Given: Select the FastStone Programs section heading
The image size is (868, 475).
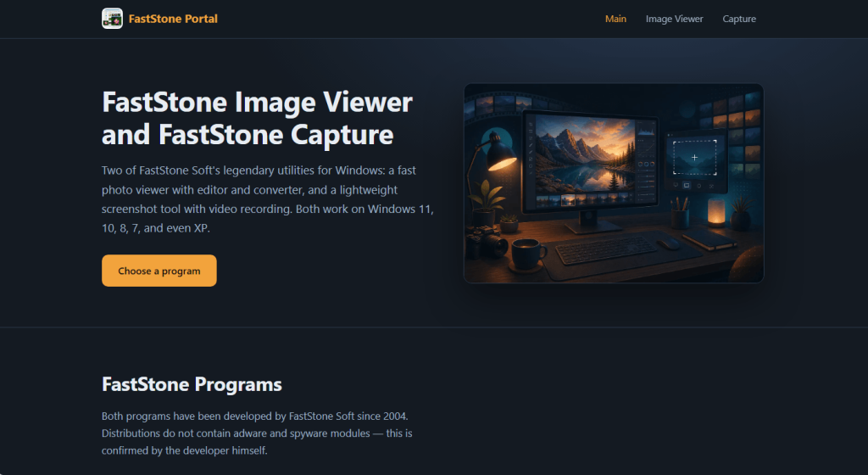Looking at the screenshot, I should tap(192, 384).
